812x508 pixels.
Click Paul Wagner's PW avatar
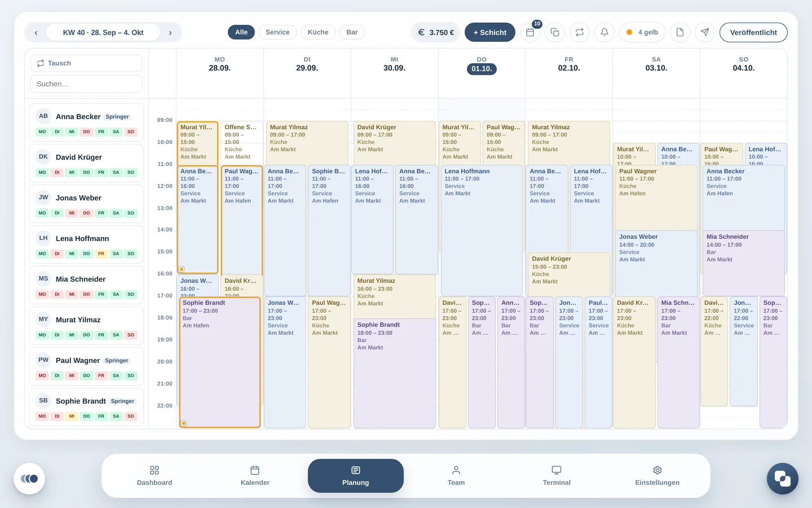pyautogui.click(x=43, y=360)
